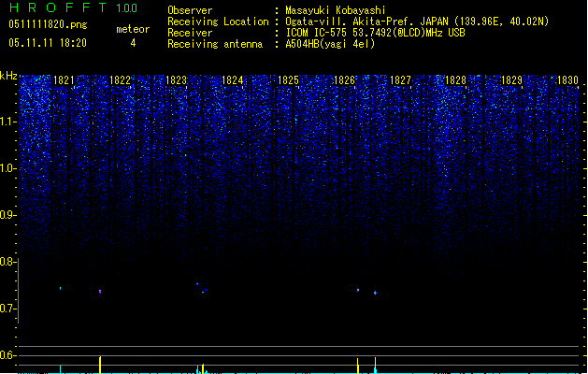Click the HROFFT 1.0.0 title text

point(73,7)
